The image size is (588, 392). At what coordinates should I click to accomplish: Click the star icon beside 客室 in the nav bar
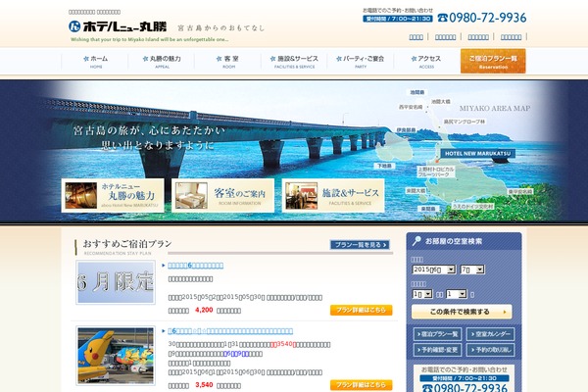click(219, 59)
